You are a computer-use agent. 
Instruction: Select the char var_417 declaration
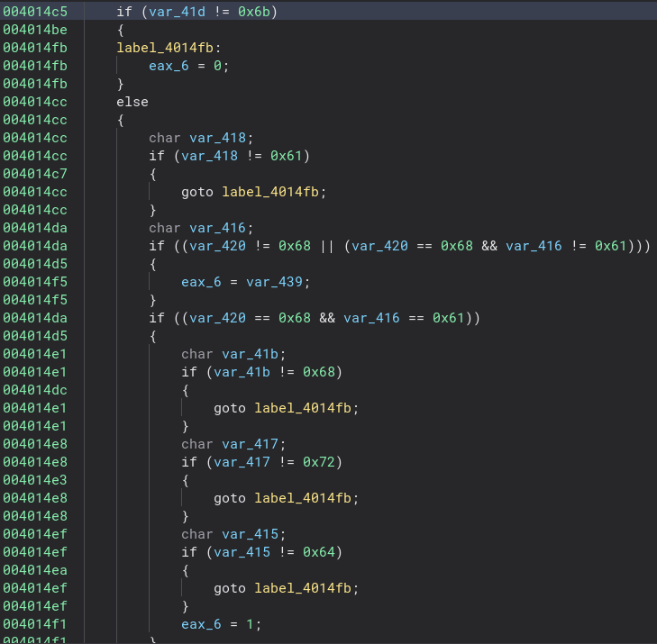tap(233, 444)
